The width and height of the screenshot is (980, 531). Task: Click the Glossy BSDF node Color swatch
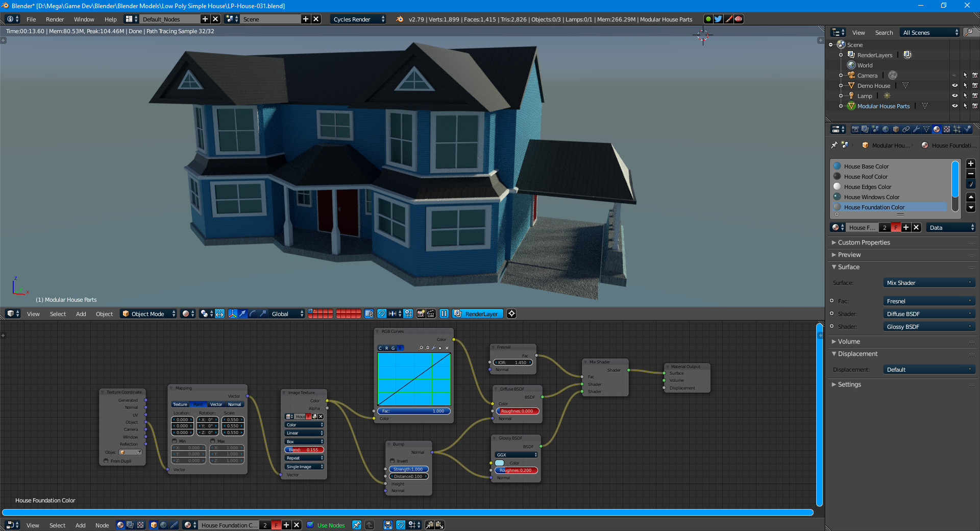pos(499,463)
